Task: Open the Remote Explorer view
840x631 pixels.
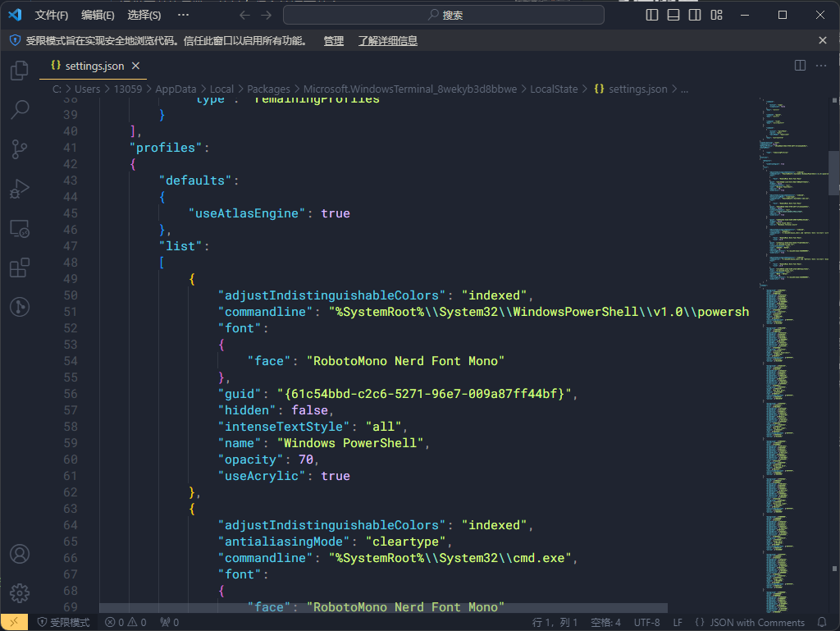Action: click(20, 228)
